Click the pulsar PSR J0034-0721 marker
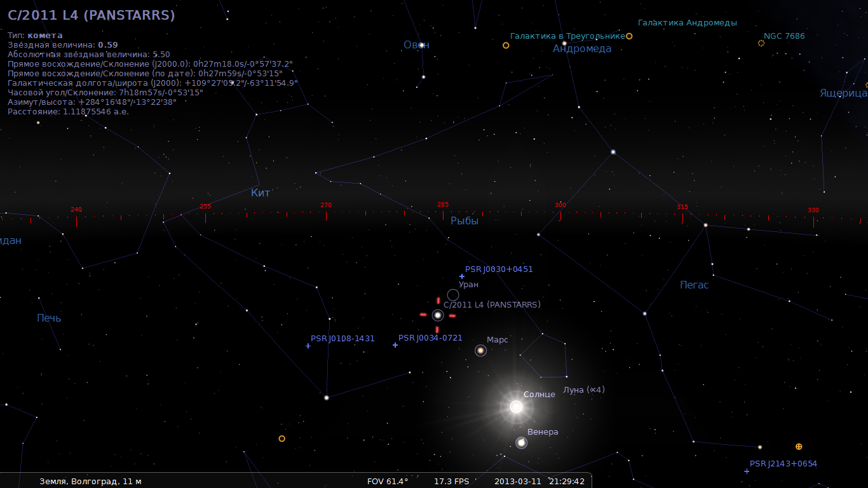868x488 pixels. click(x=395, y=345)
